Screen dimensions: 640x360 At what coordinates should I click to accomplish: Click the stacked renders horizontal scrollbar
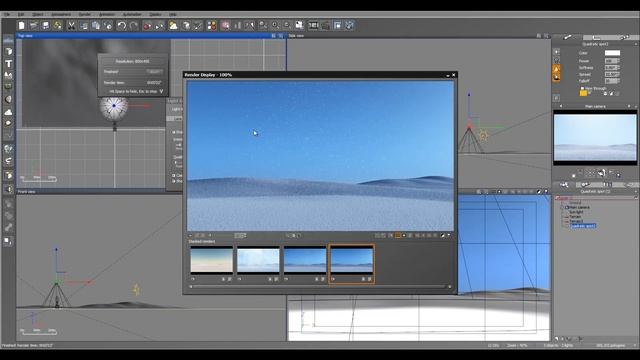point(320,287)
